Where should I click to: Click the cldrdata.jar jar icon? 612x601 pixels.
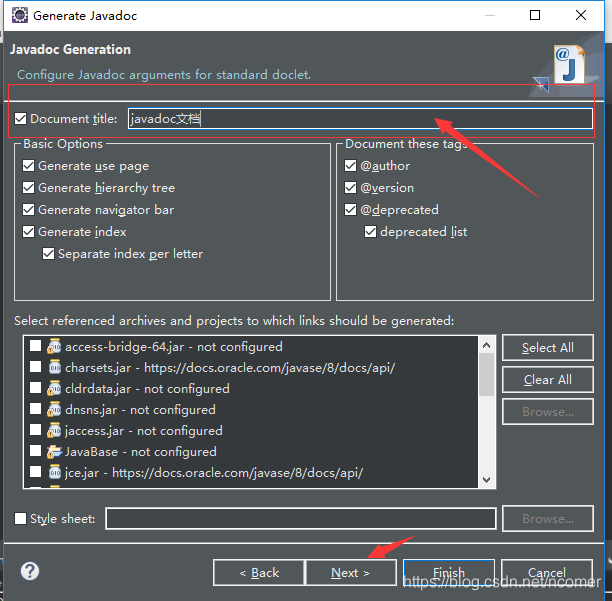click(54, 389)
